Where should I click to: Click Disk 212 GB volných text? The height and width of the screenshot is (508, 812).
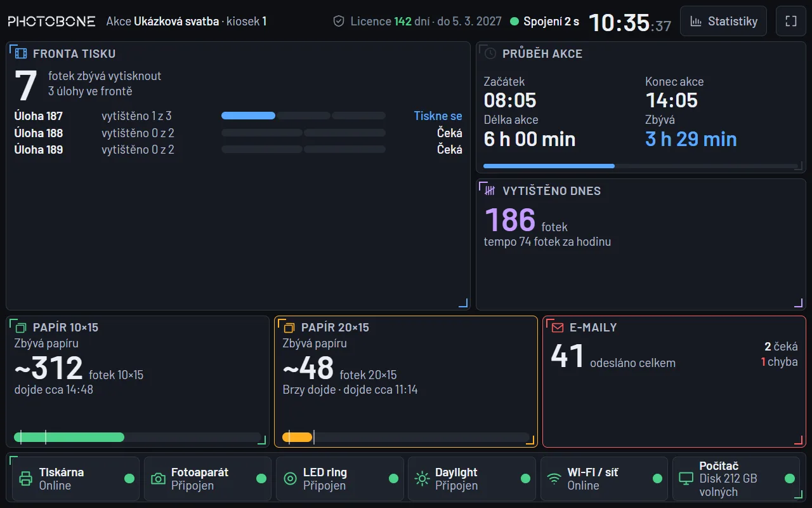point(728,485)
